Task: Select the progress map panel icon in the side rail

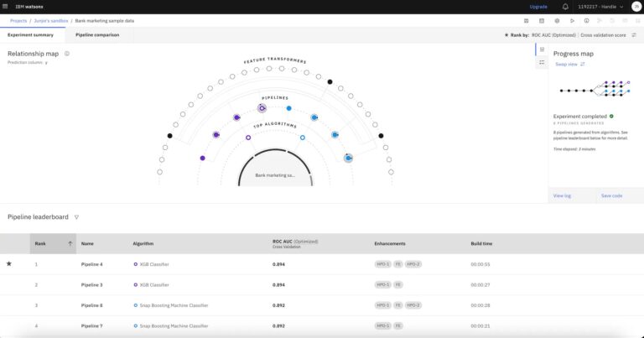Action: point(542,49)
